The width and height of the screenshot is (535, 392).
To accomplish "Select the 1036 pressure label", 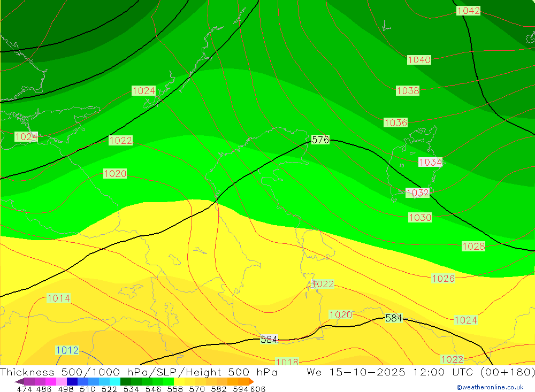I will pyautogui.click(x=395, y=122).
